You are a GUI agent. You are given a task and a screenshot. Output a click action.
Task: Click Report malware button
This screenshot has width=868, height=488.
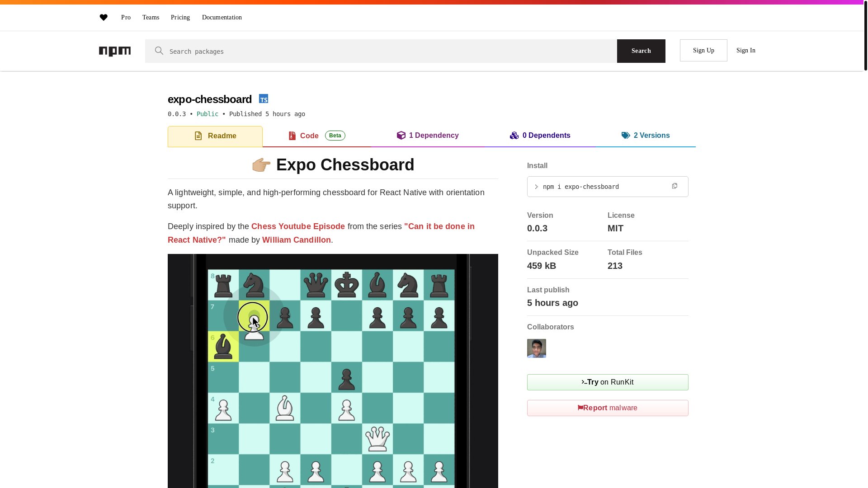coord(608,408)
